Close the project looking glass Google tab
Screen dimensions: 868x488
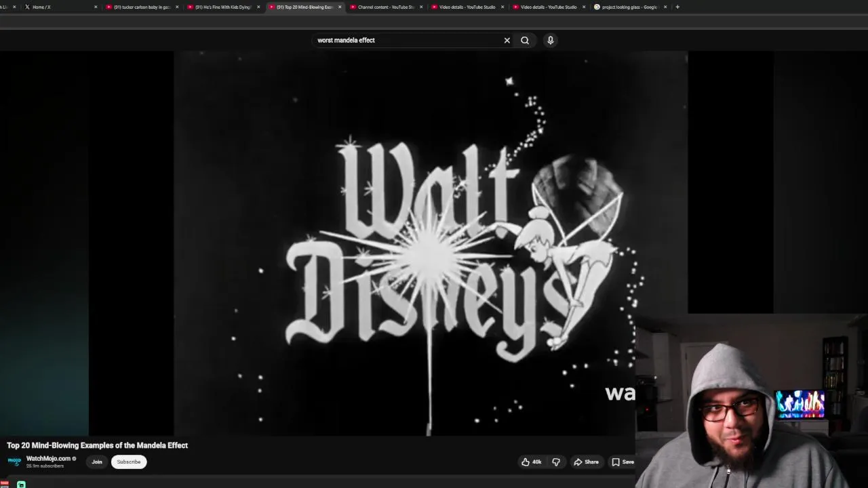coord(665,7)
